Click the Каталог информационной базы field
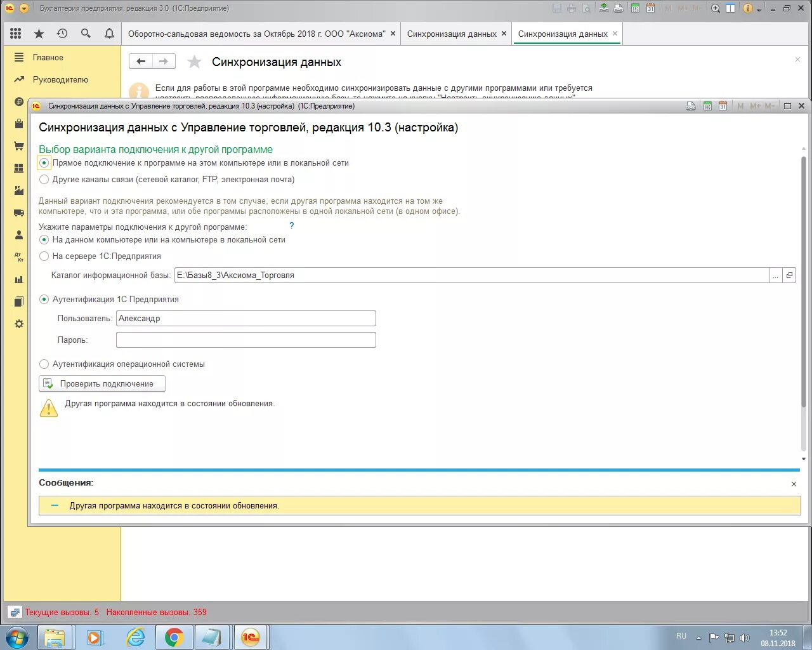 click(x=472, y=275)
